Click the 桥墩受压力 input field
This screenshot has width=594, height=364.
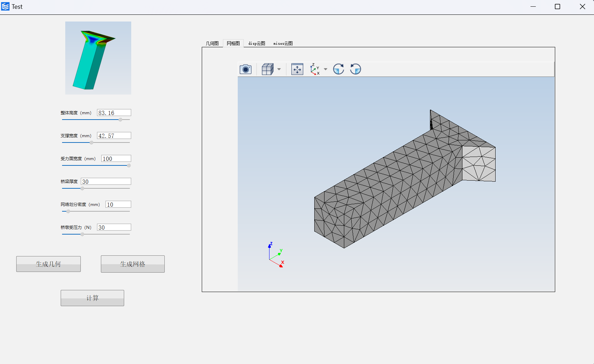tap(114, 227)
